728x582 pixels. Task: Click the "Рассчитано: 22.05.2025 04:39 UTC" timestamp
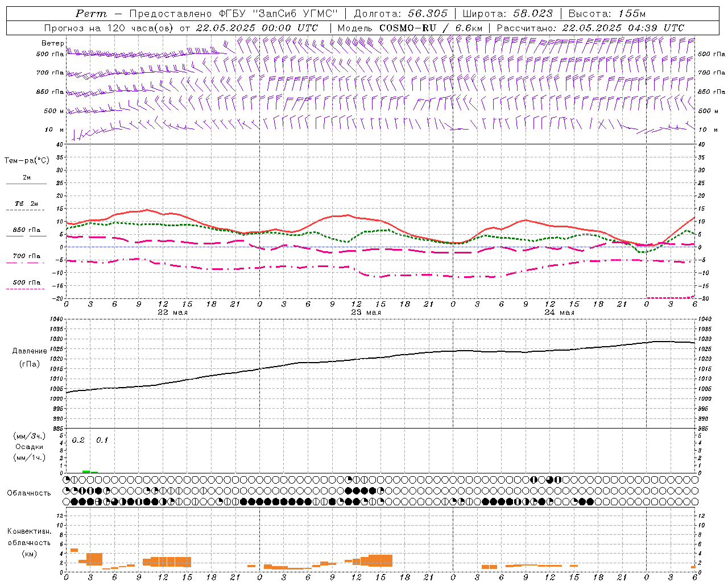point(591,28)
